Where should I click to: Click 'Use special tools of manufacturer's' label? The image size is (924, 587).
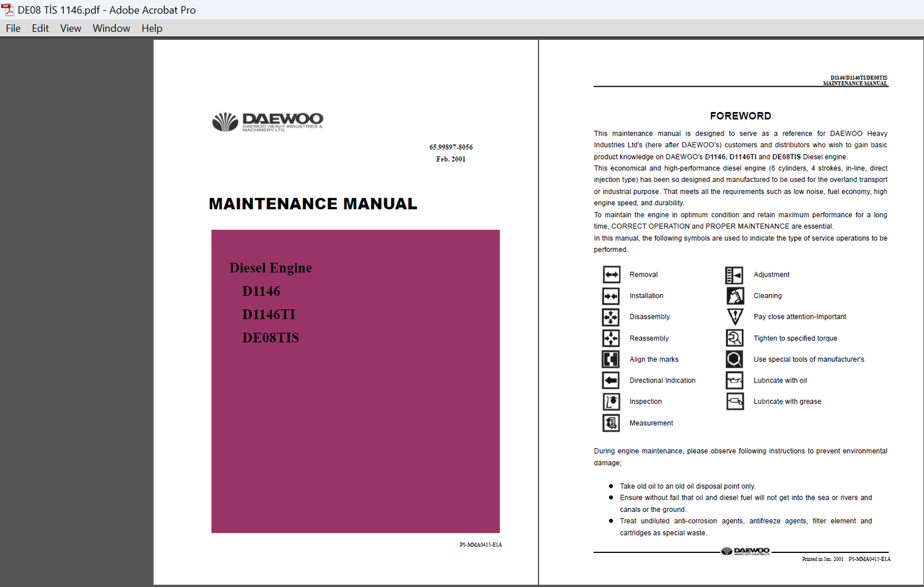click(809, 359)
